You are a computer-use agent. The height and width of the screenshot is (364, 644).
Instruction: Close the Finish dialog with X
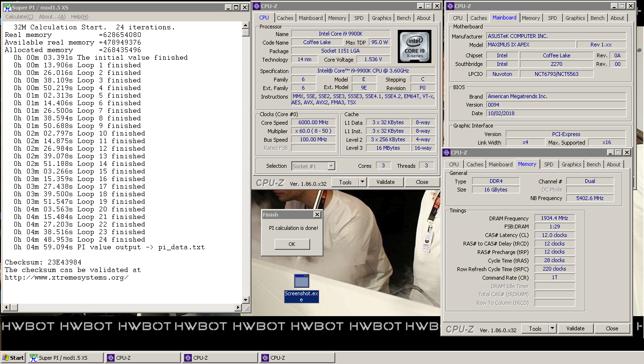click(x=317, y=215)
